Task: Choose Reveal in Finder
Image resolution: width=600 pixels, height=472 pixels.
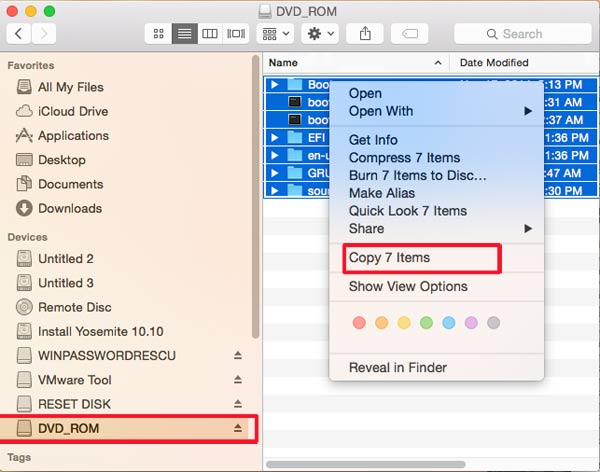Action: 436,368
